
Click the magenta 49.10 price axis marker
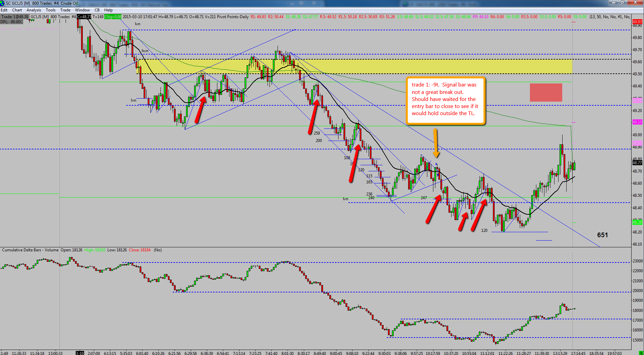coord(637,122)
